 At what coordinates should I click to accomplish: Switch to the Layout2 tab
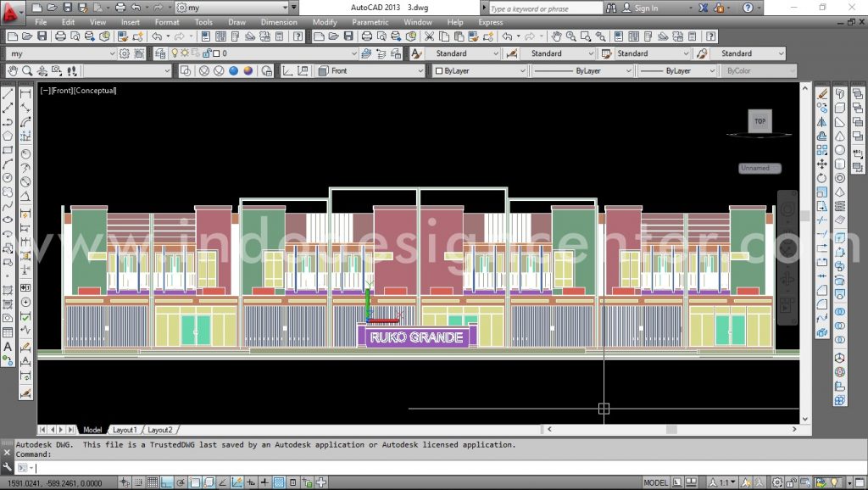coord(160,430)
